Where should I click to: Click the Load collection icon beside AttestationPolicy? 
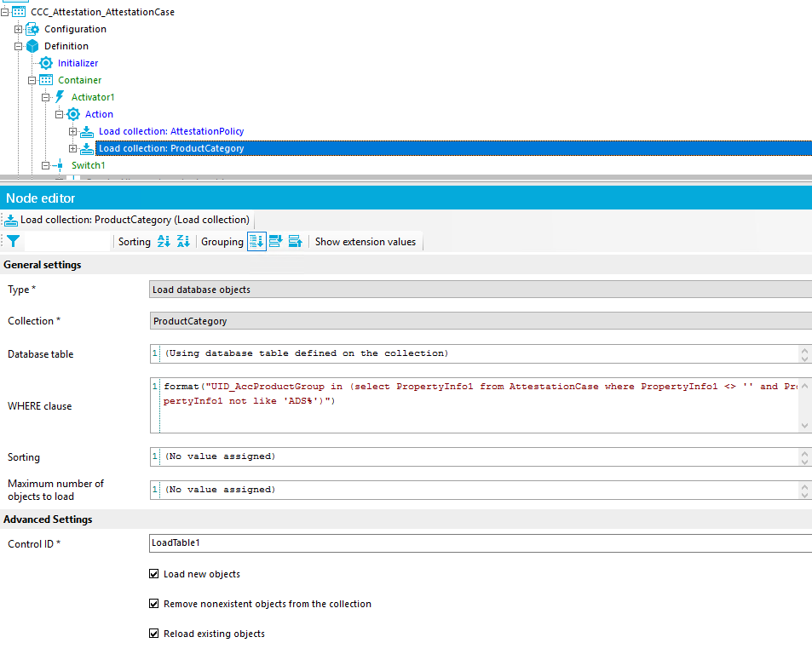tap(86, 131)
